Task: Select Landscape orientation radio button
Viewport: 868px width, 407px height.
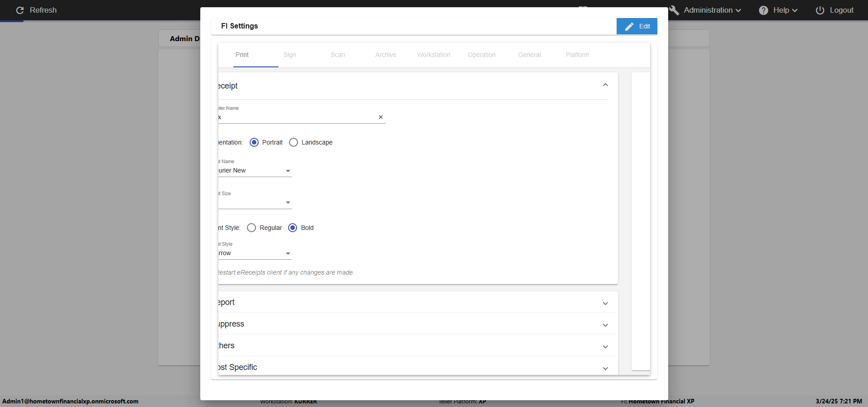Action: [x=293, y=142]
